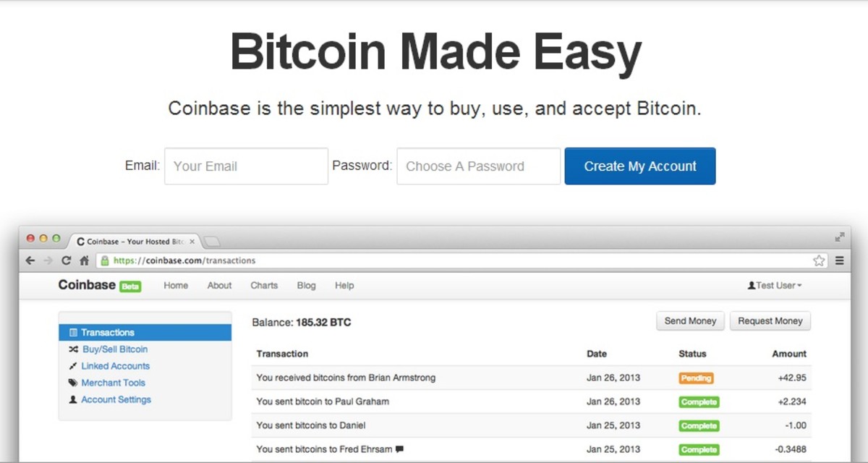Click Jan 26, 2013 date in Brian Armstrong row

click(613, 378)
